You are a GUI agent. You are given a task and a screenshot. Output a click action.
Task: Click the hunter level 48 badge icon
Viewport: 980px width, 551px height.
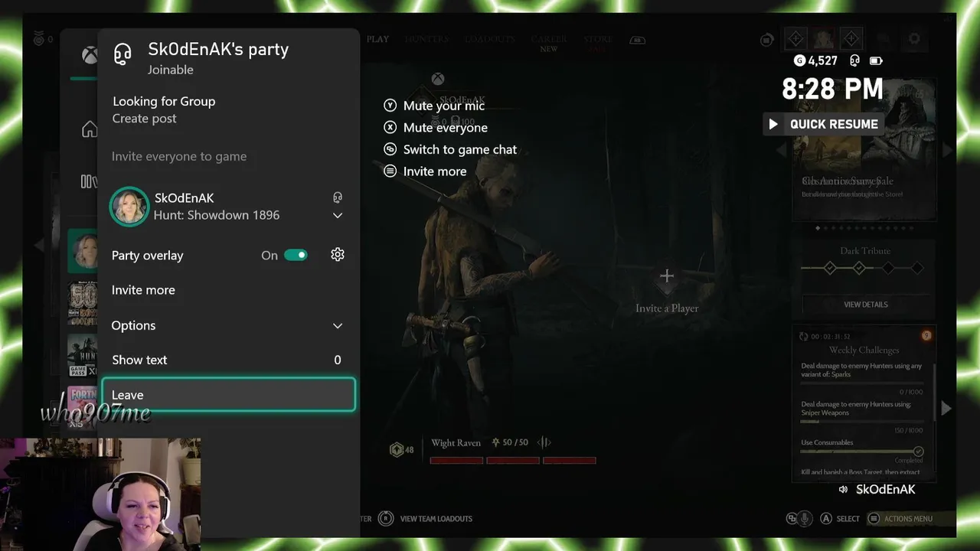click(397, 450)
